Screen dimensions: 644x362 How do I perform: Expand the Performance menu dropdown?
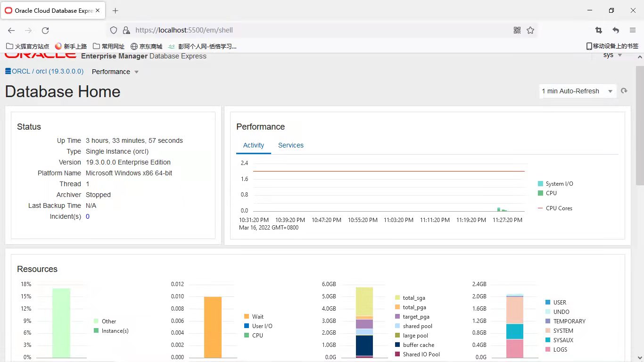[x=116, y=72]
